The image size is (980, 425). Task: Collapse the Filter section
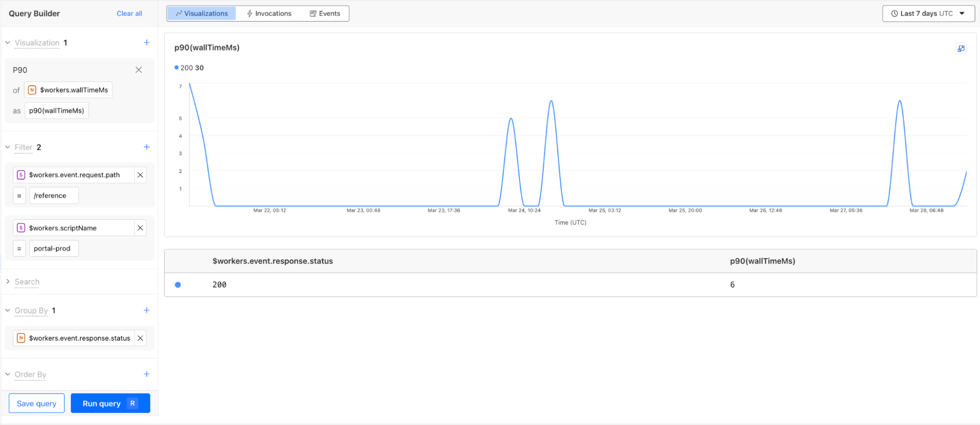(x=8, y=147)
